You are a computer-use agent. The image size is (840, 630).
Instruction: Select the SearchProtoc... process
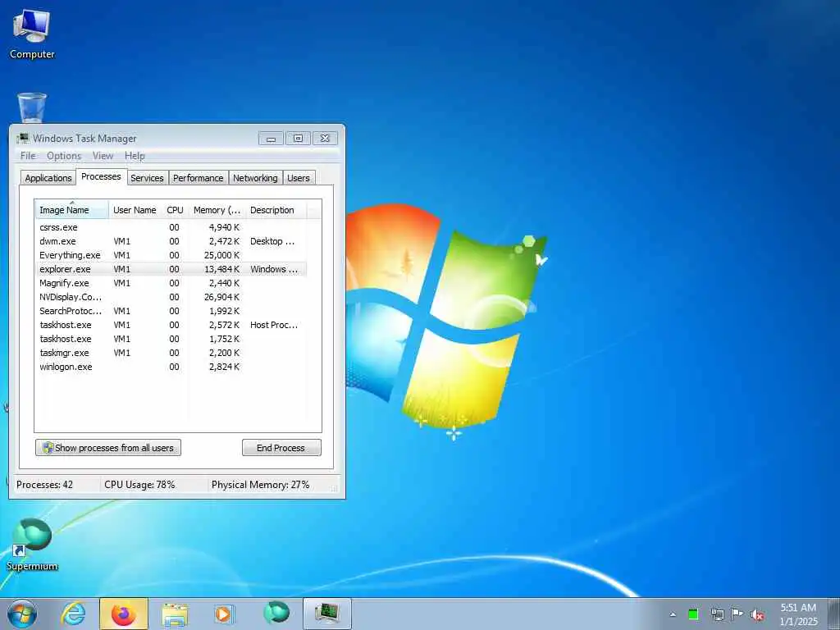pyautogui.click(x=171, y=311)
